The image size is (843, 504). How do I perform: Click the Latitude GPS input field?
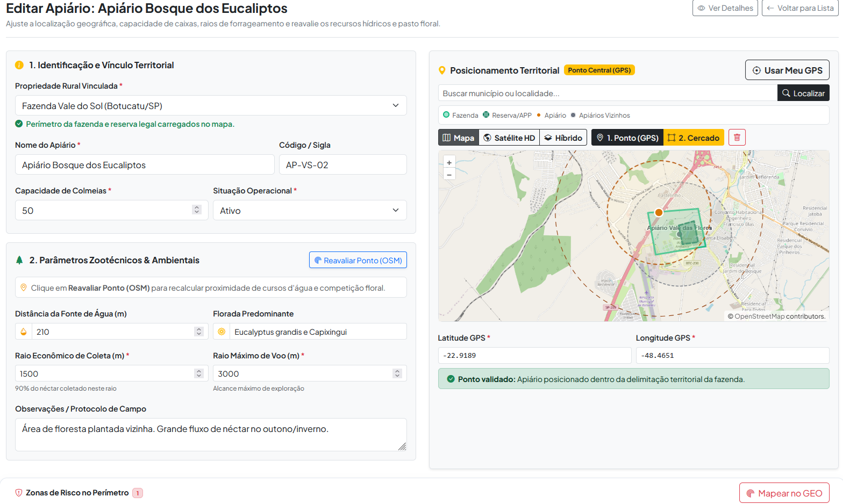click(534, 355)
